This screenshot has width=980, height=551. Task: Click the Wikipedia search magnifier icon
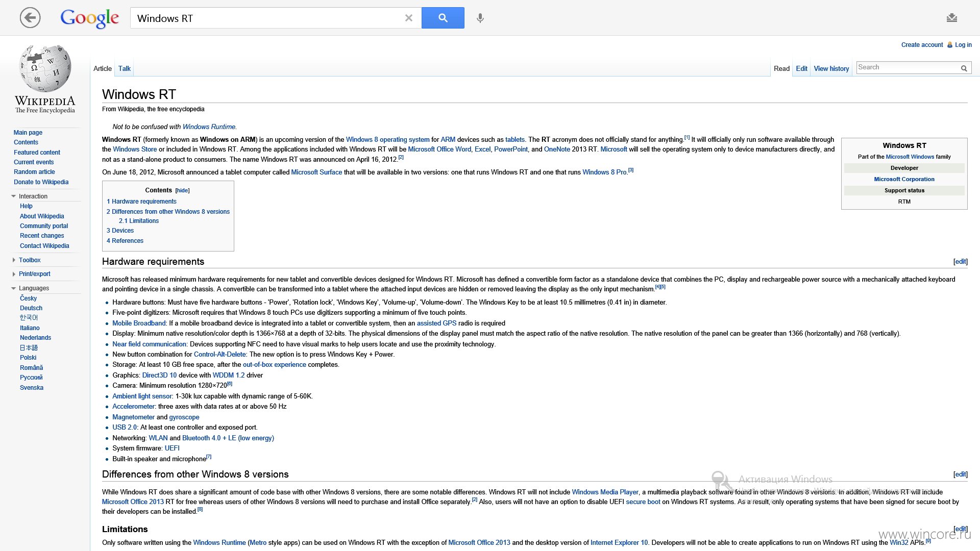click(964, 68)
